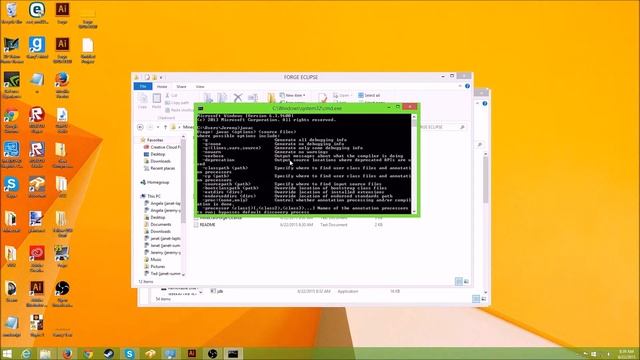Image resolution: width=640 pixels, height=360 pixels.
Task: Select Pictures under This PC
Action: 155,267
